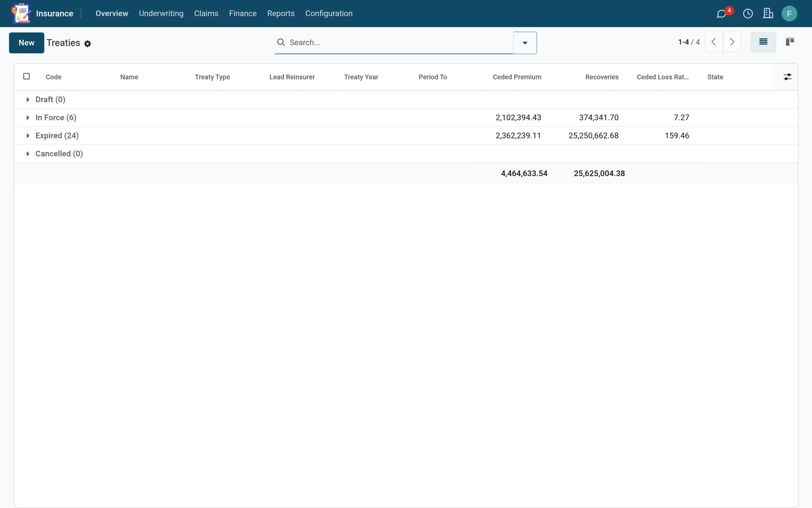
Task: Go to next page arrow
Action: (x=732, y=42)
